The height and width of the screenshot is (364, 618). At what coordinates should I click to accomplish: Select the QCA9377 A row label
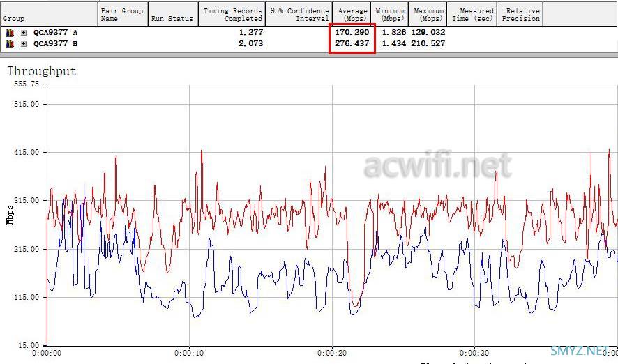click(x=55, y=33)
